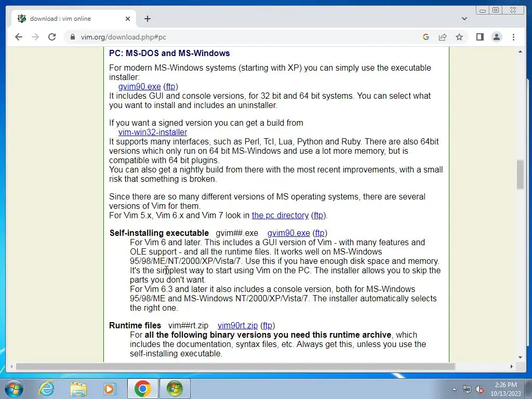Click the horizontal scrollbar right arrow
This screenshot has width=532, height=399.
pos(512,366)
